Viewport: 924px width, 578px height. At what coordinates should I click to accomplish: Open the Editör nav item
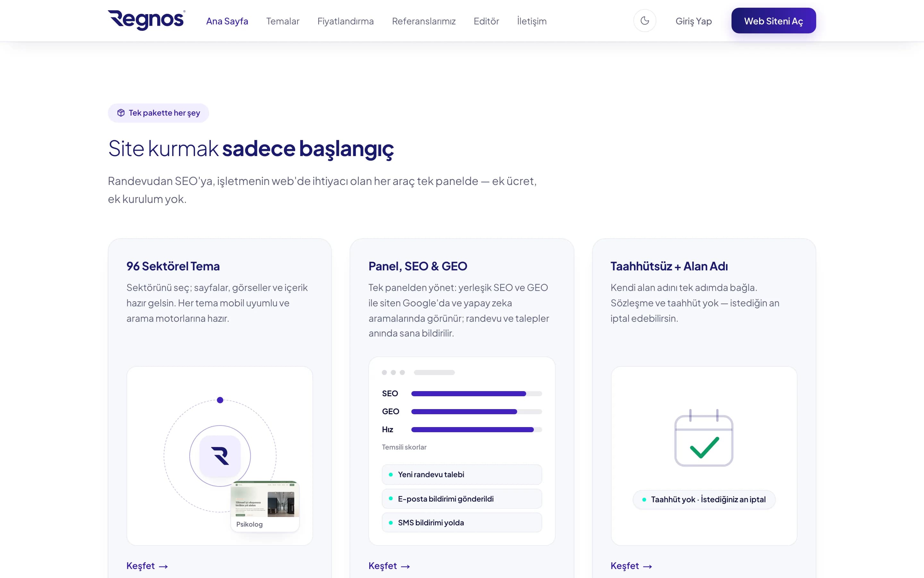click(486, 21)
